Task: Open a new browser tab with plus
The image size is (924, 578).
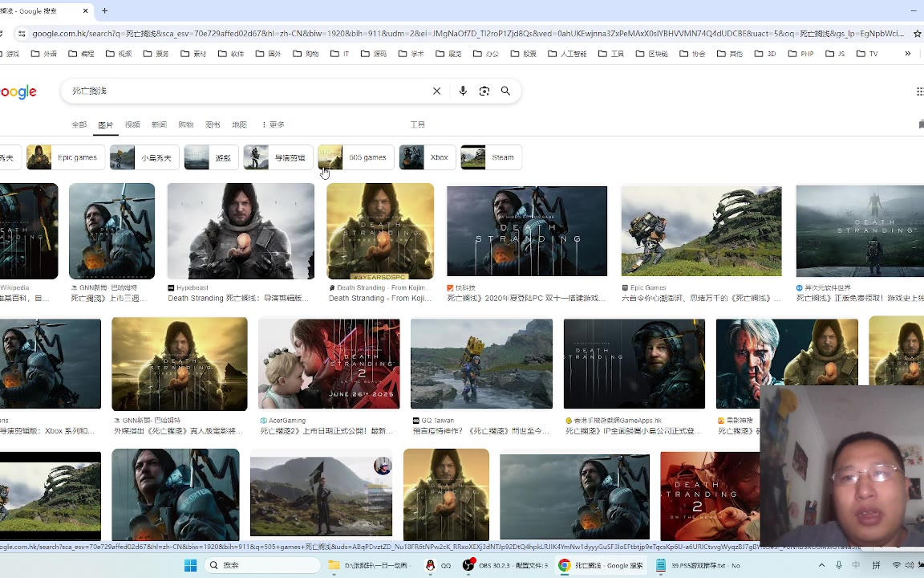Action: click(x=105, y=10)
